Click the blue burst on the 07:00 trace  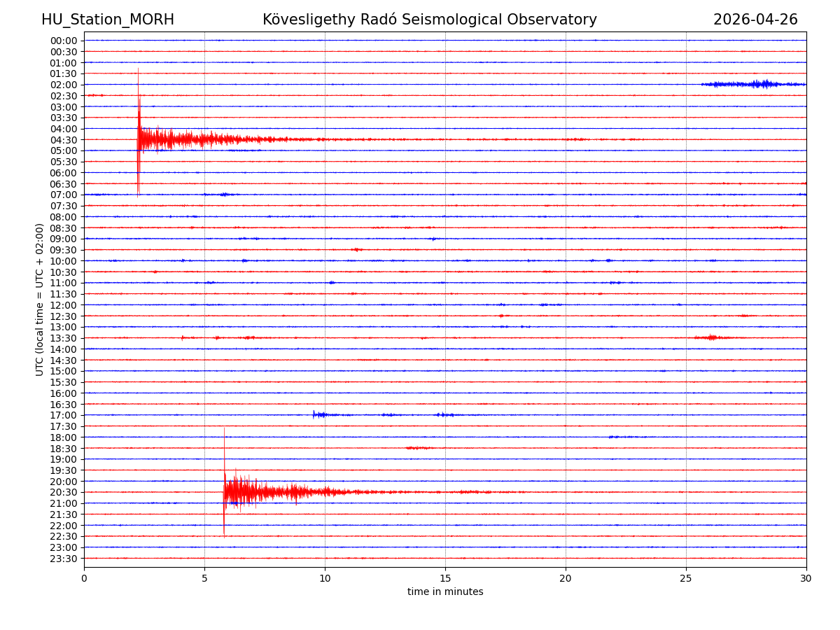[224, 195]
